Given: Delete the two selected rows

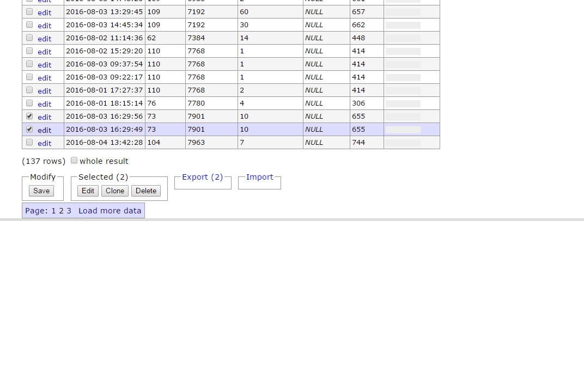Looking at the screenshot, I should tap(146, 191).
